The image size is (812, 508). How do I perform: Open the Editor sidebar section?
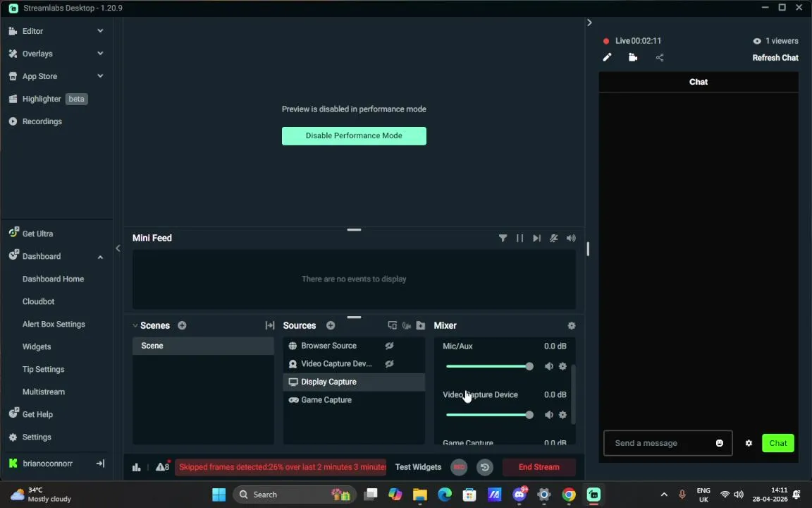[x=32, y=31]
